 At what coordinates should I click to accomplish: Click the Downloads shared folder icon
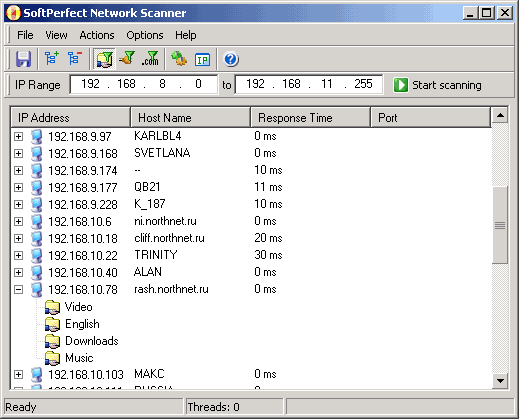point(52,341)
